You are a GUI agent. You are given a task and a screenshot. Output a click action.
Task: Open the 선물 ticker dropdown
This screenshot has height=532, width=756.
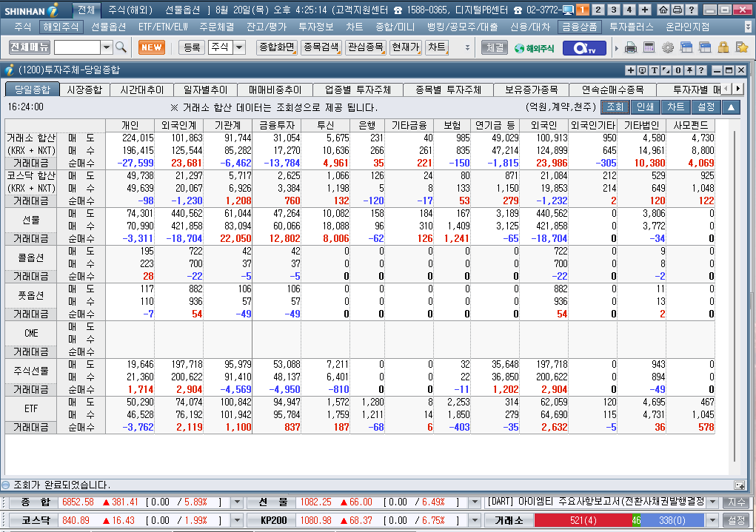475,502
